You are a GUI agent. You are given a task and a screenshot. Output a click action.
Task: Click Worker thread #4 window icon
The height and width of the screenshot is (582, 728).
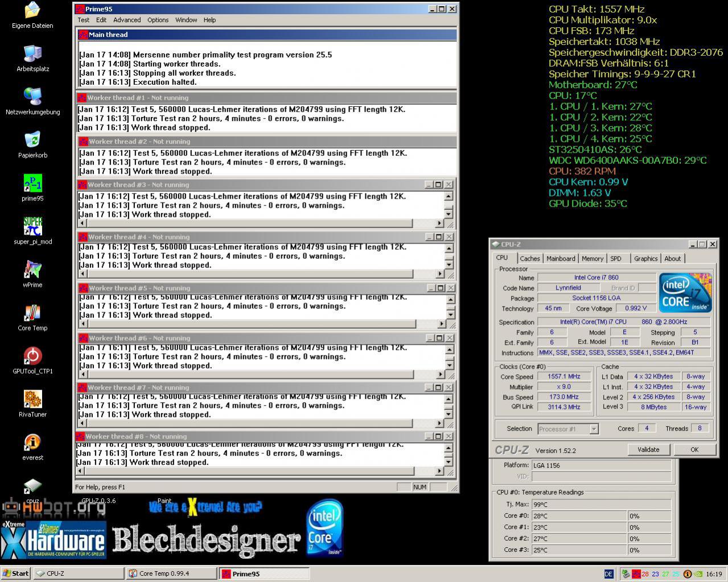click(83, 237)
